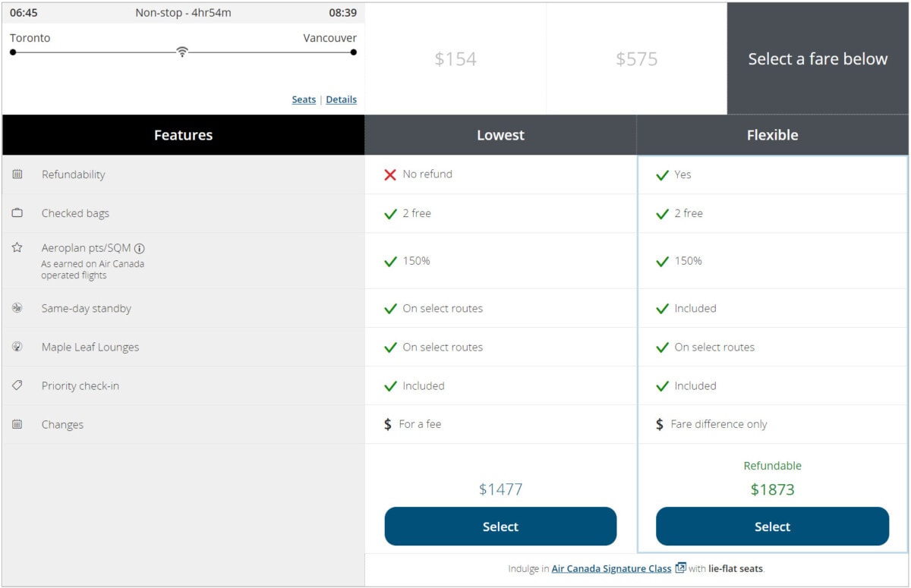Click the Non-stop - 4hr54m text
The image size is (911, 588).
coord(183,13)
